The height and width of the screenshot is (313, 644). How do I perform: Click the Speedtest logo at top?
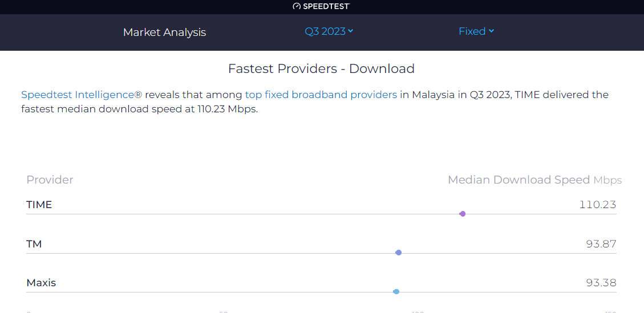point(321,6)
